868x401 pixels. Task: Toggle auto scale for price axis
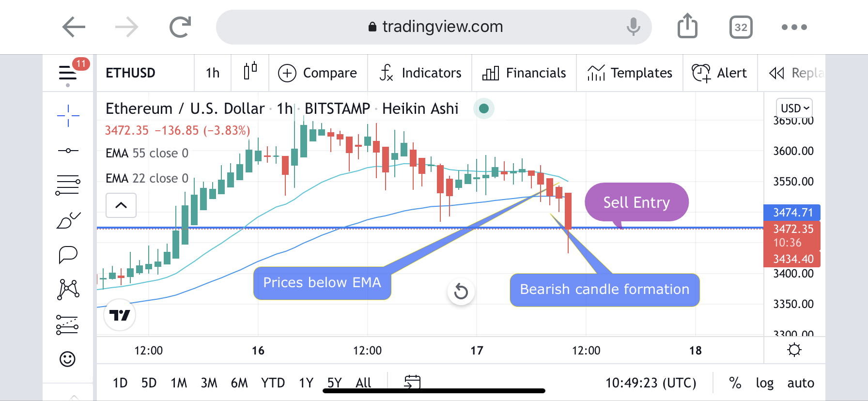pos(800,383)
